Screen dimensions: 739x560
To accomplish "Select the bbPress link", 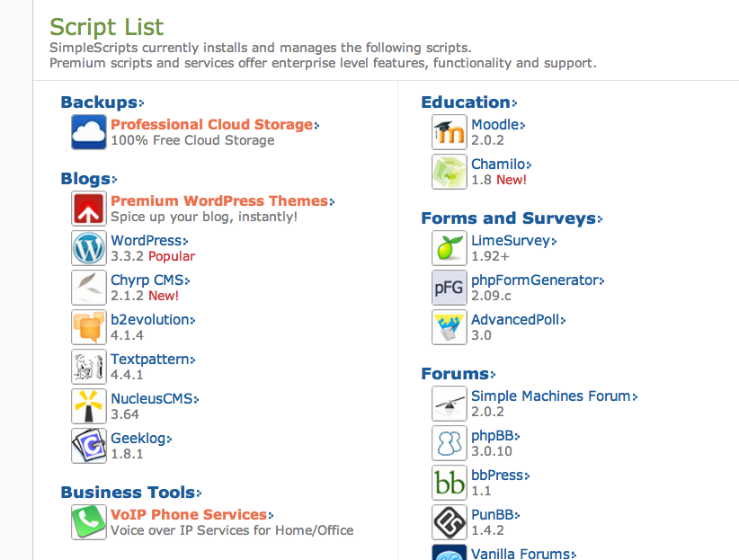I will pos(501,476).
